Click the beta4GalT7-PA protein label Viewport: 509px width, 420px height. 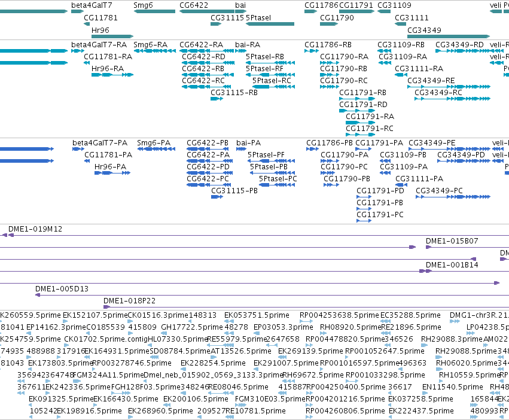tap(100, 143)
